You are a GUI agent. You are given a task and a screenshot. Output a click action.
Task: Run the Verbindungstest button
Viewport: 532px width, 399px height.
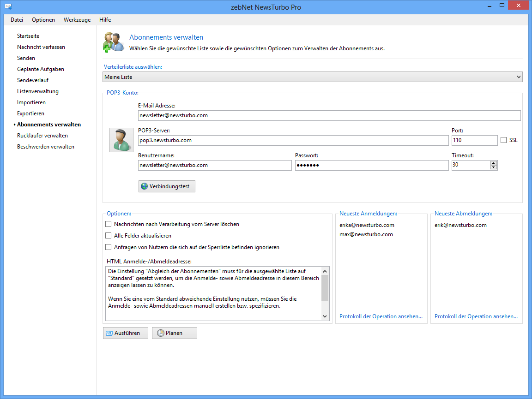pos(167,186)
